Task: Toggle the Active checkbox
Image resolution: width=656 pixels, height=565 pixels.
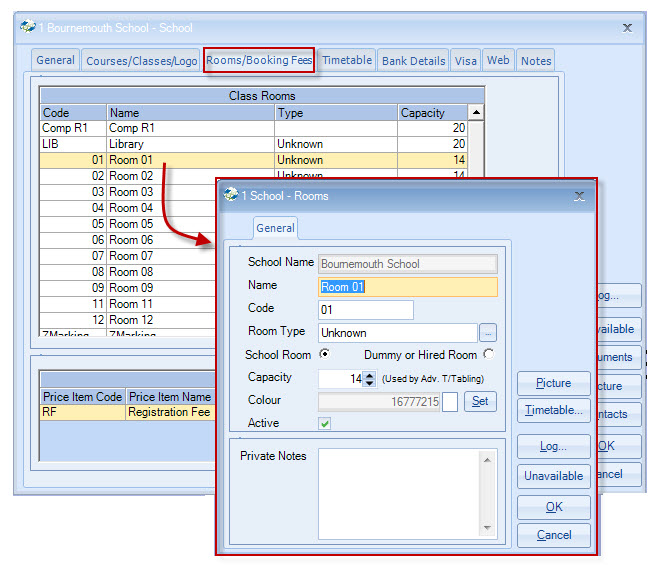Action: tap(325, 423)
